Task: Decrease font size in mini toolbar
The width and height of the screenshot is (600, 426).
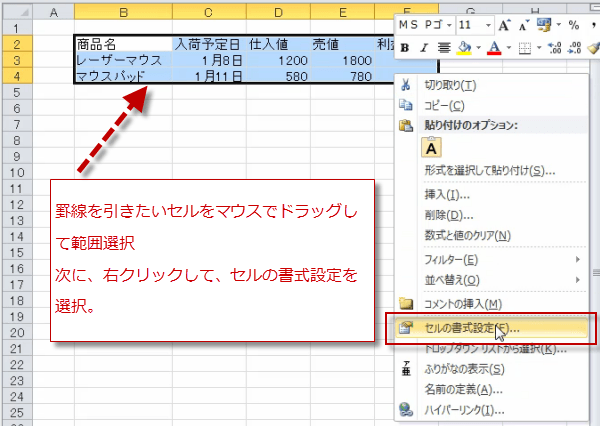Action: (x=524, y=26)
